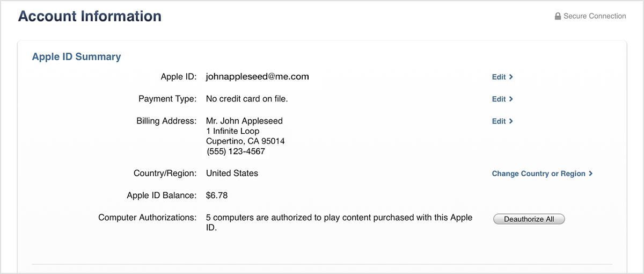Click the Secure Connection text label
Image resolution: width=644 pixels, height=274 pixels.
point(595,16)
